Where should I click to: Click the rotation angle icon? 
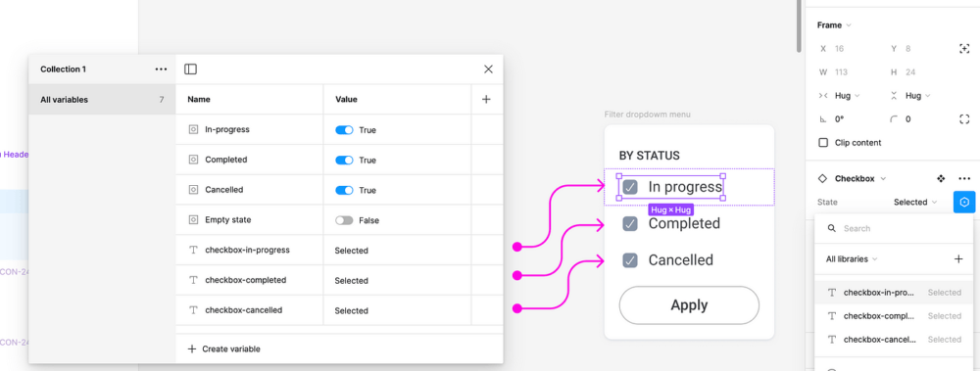(x=823, y=118)
